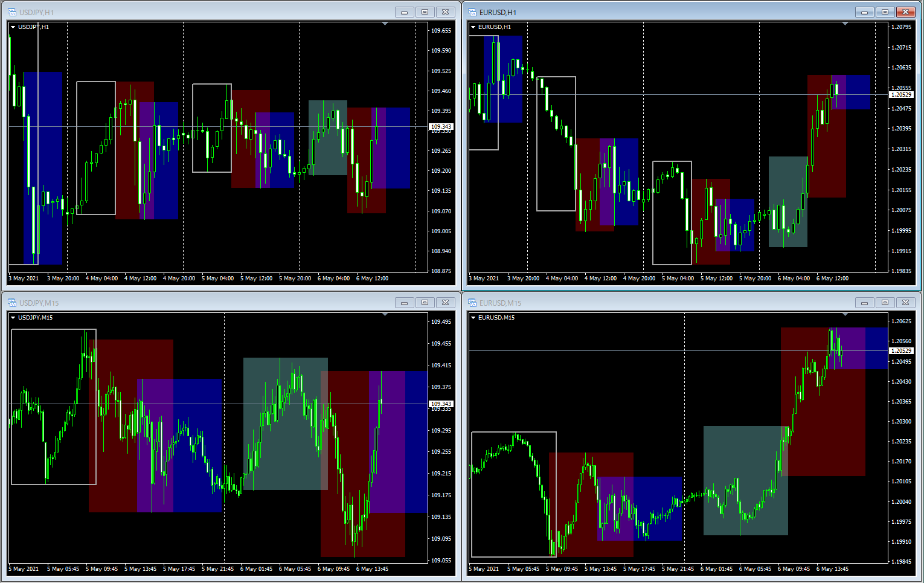Expand the triangle beside the EURUSD,H1 chart label

[473, 27]
